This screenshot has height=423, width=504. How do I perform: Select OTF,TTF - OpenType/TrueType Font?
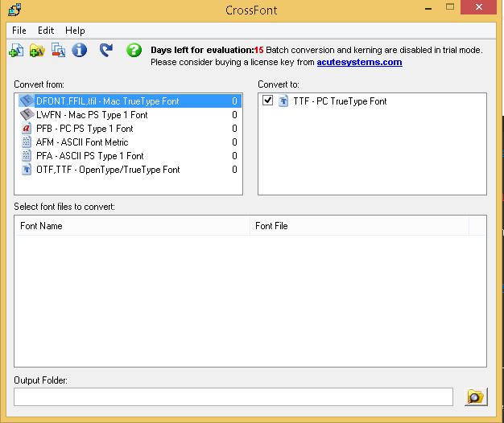click(129, 170)
